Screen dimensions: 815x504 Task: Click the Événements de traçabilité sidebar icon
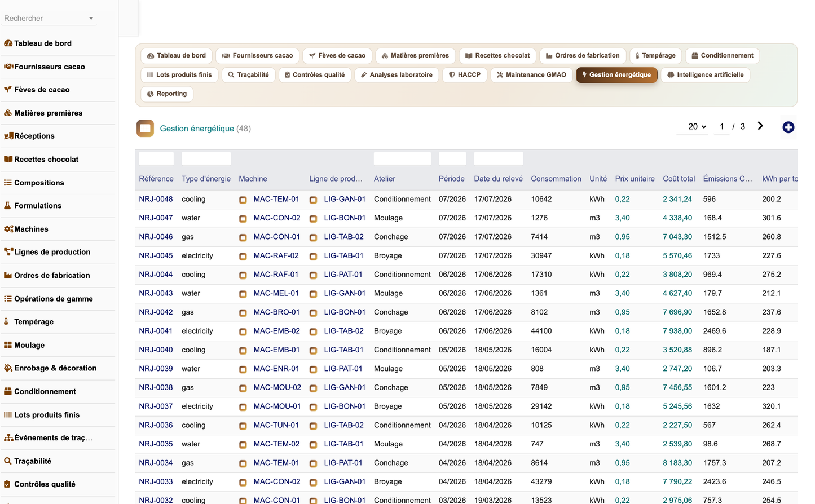8,437
